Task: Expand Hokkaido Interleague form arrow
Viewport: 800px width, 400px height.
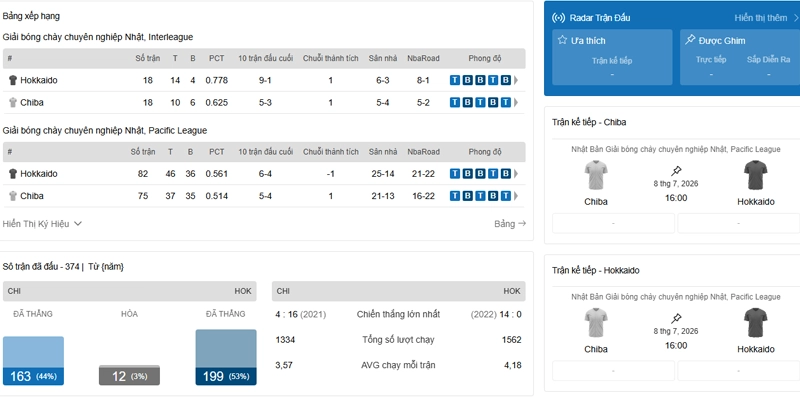Action: (516, 80)
